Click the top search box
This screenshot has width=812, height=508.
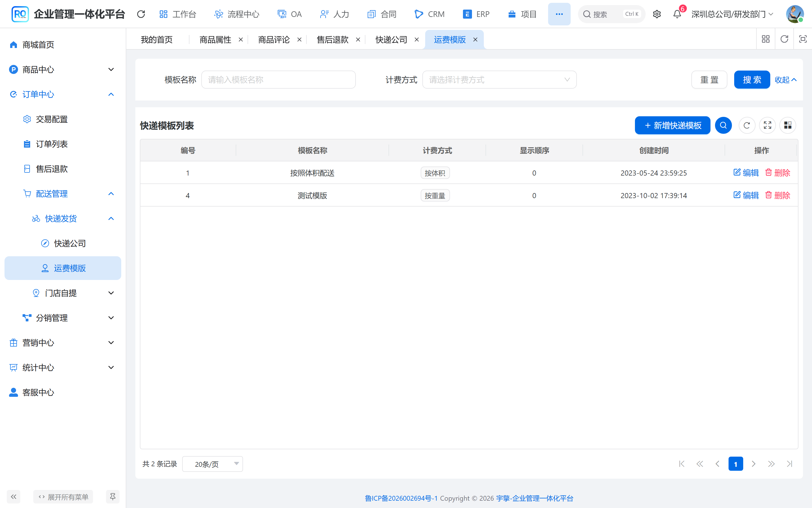[611, 14]
